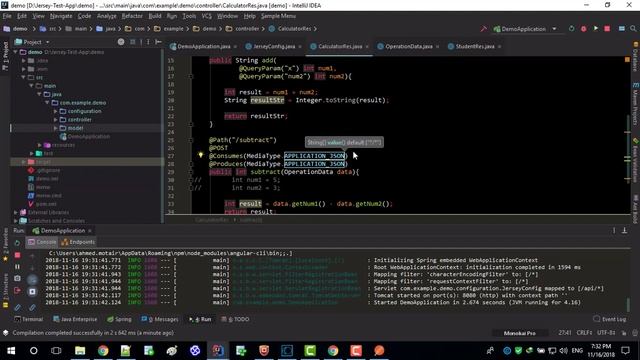640x360 pixels.
Task: Open the Terminal tool window
Action: [x=29, y=319]
